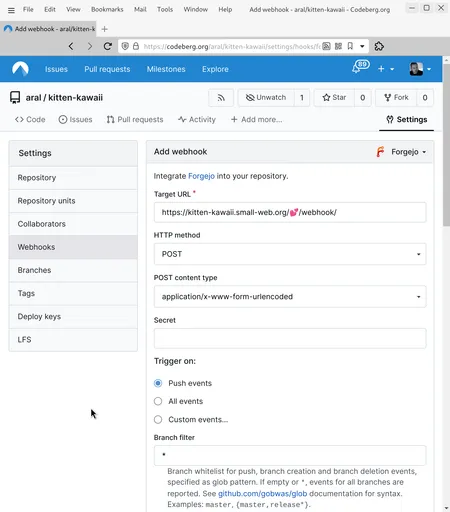Click the QR code icon in address bar
Image resolution: width=450 pixels, height=512 pixels.
pos(338,46)
